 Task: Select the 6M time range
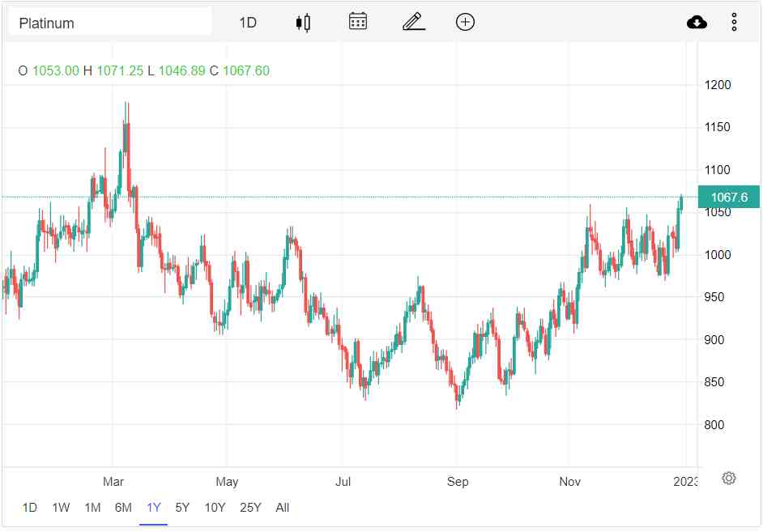[123, 508]
